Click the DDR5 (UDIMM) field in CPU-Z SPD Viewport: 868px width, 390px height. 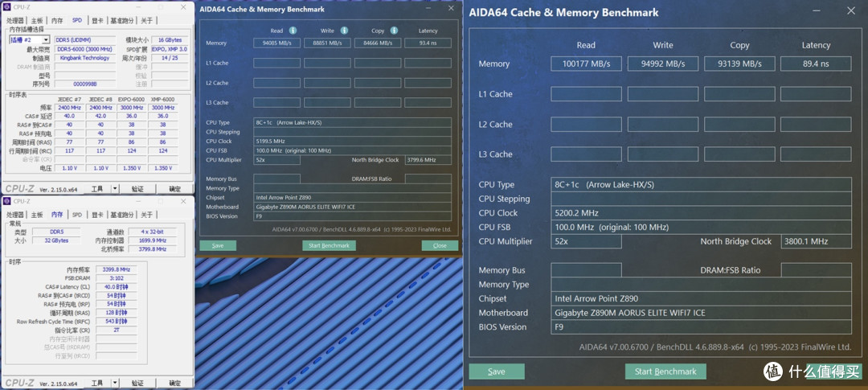pyautogui.click(x=84, y=40)
